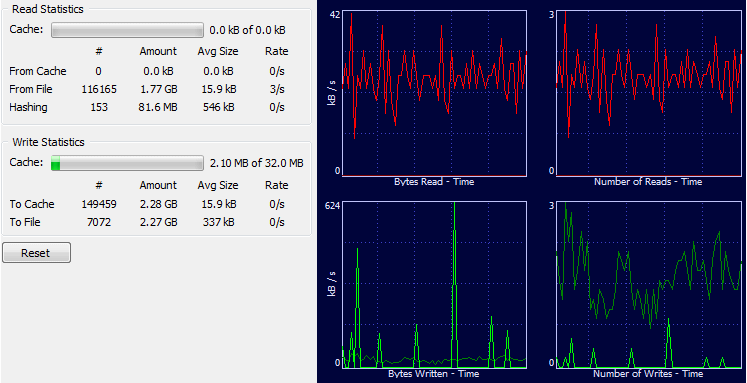Click the 546 kB average size value

tap(218, 108)
